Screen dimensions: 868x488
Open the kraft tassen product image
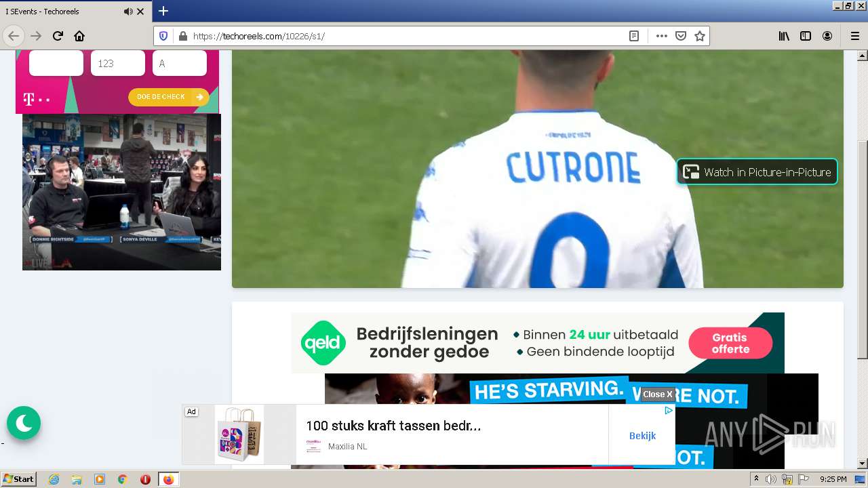(x=240, y=434)
